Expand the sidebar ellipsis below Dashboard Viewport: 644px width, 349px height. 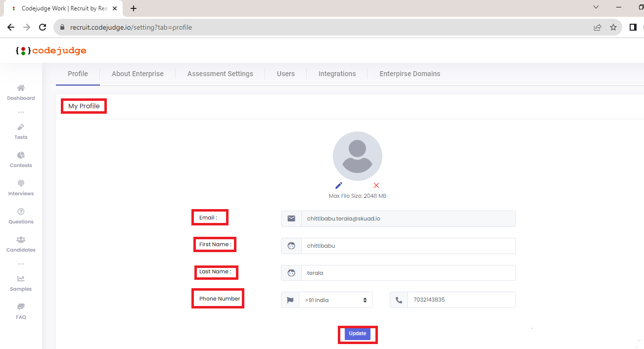click(x=20, y=111)
